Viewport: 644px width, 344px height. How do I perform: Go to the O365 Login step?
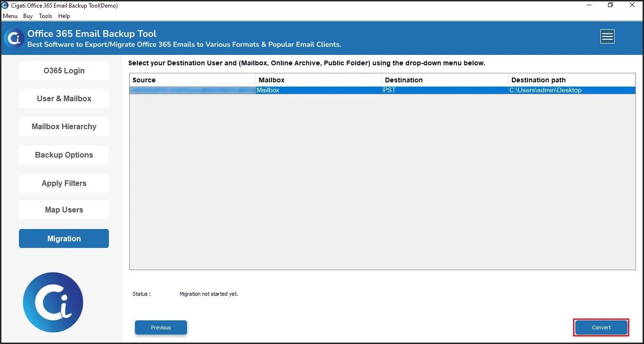64,71
